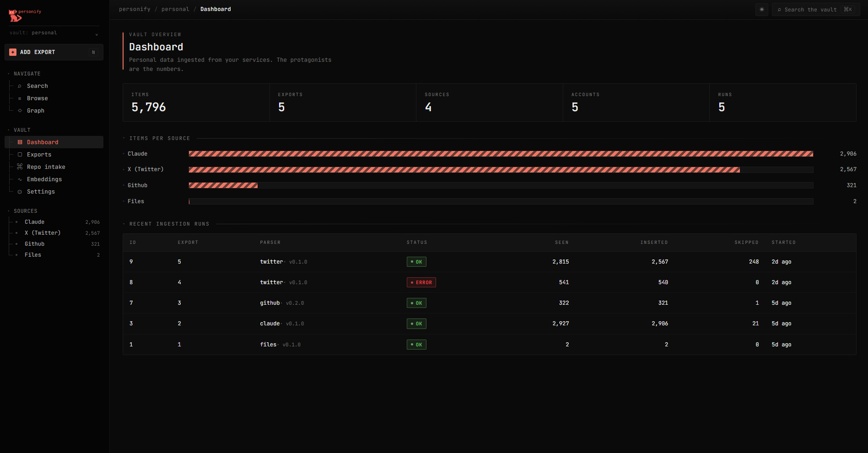Click the Accounts count stat card
This screenshot has width=868, height=453.
pyautogui.click(x=636, y=102)
